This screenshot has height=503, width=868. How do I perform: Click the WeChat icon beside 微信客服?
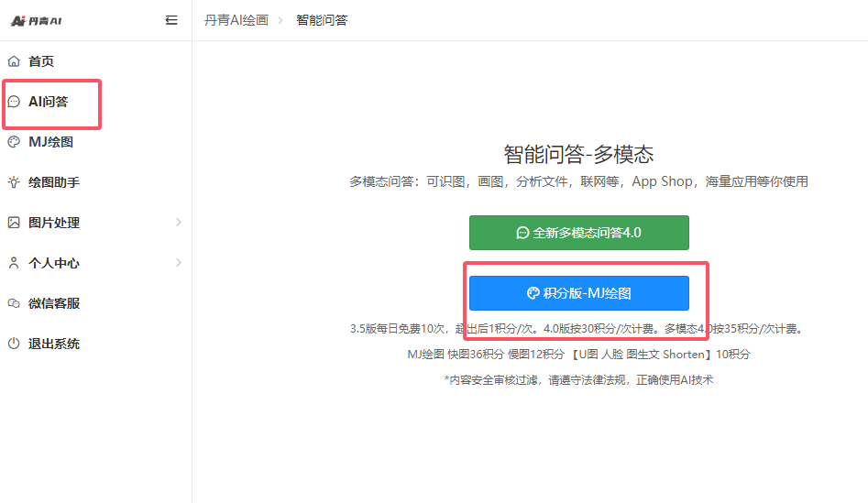14,303
